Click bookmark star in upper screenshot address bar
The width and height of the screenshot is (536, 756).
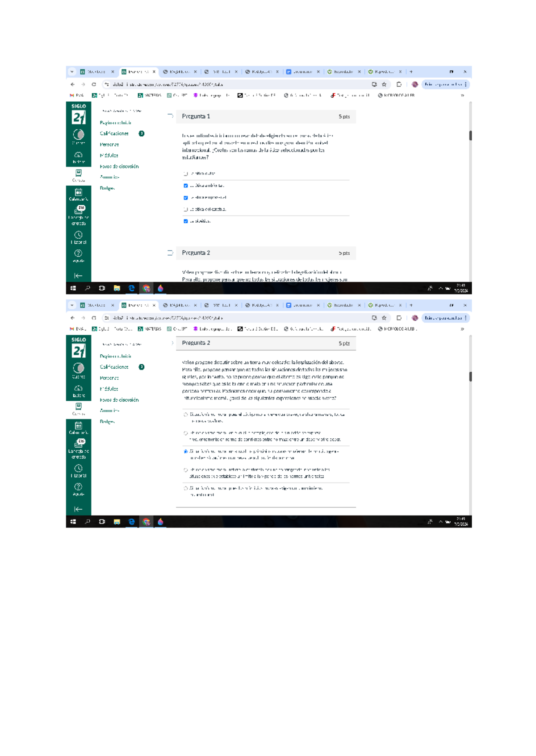(384, 84)
